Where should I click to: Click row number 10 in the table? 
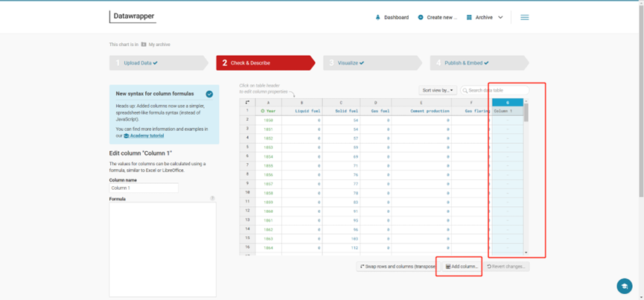(247, 192)
